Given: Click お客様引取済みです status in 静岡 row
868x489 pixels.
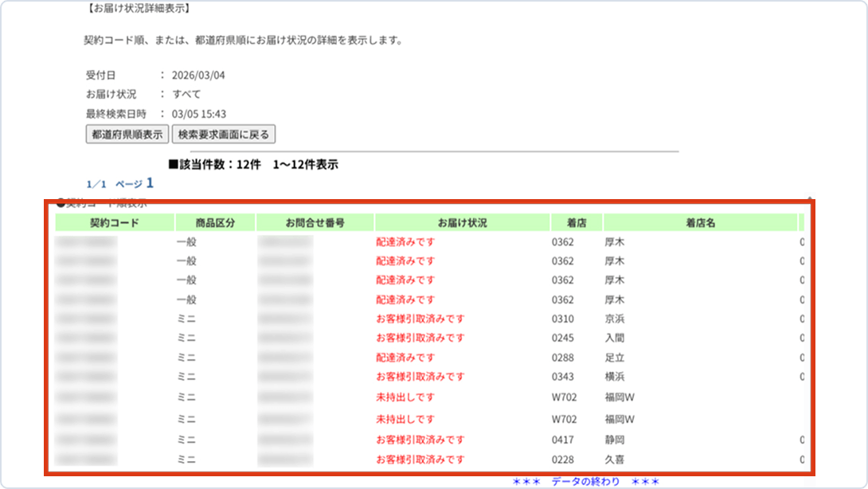Looking at the screenshot, I should point(420,440).
